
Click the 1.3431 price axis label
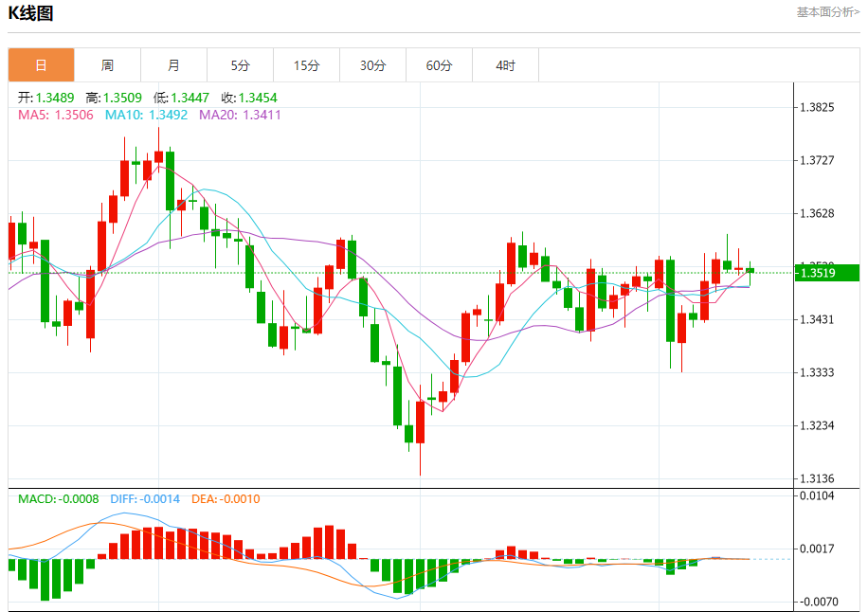tap(817, 319)
